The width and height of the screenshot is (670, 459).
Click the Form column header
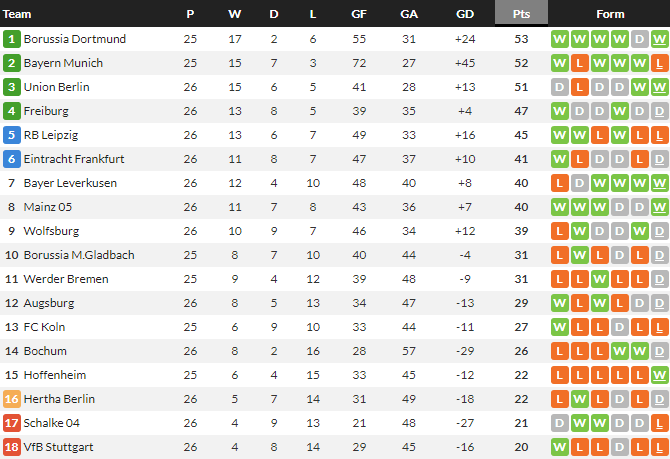coord(610,14)
